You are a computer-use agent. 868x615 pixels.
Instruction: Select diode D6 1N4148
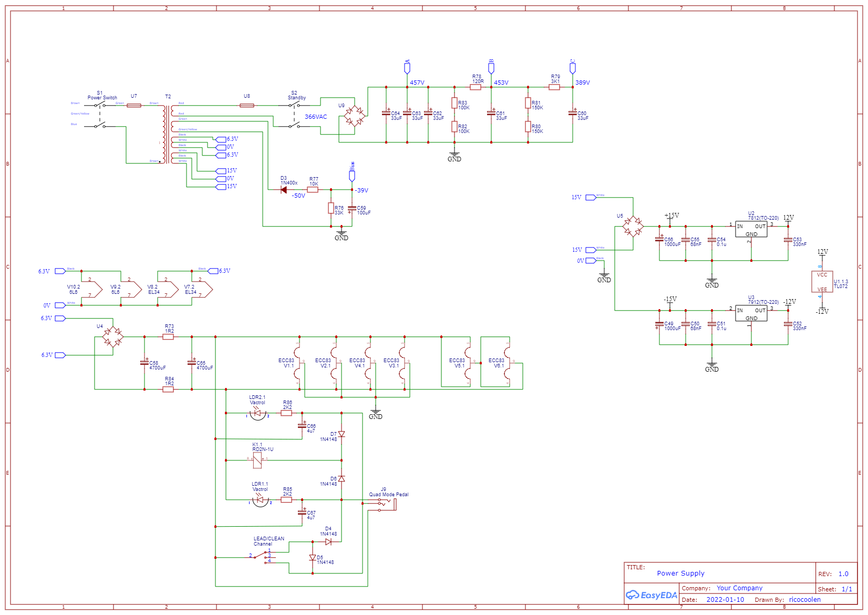[342, 479]
